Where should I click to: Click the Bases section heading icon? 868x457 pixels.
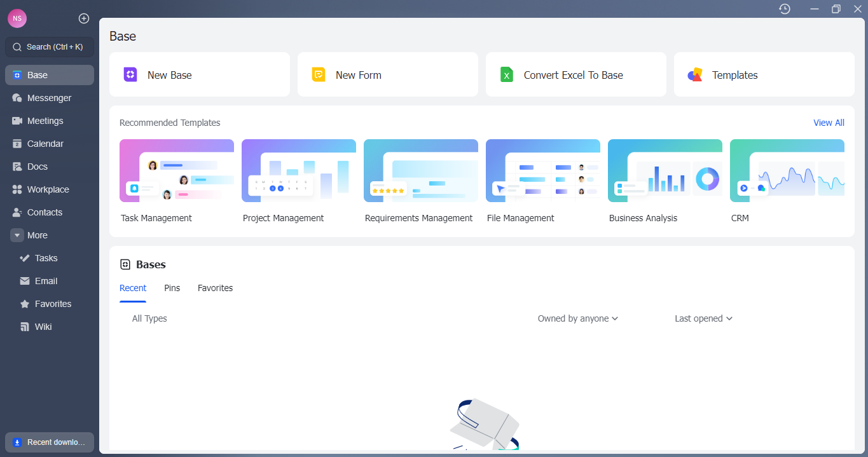pyautogui.click(x=125, y=264)
